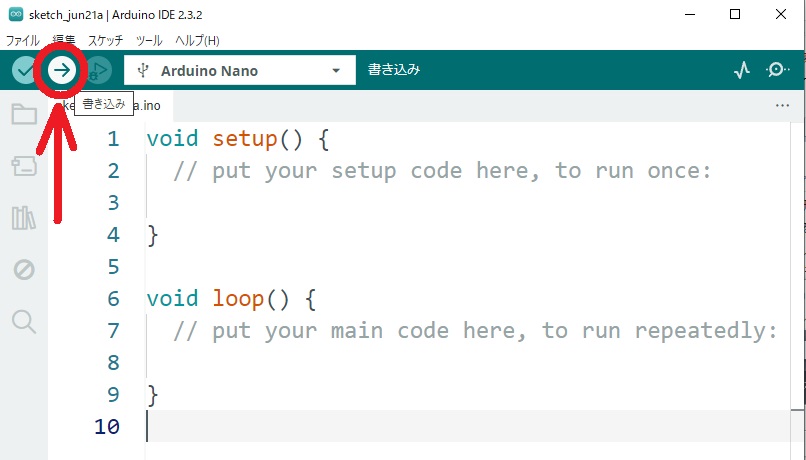
Task: Open the Sketchbook folder panel
Action: click(24, 114)
